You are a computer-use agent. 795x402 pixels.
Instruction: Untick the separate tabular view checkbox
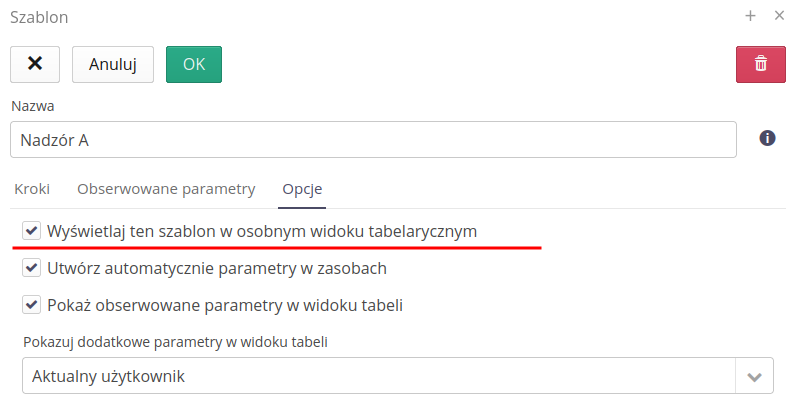click(32, 231)
